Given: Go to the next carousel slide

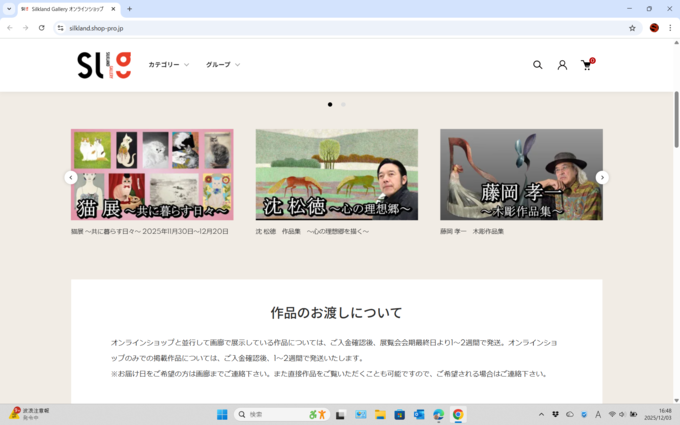Looking at the screenshot, I should [602, 177].
